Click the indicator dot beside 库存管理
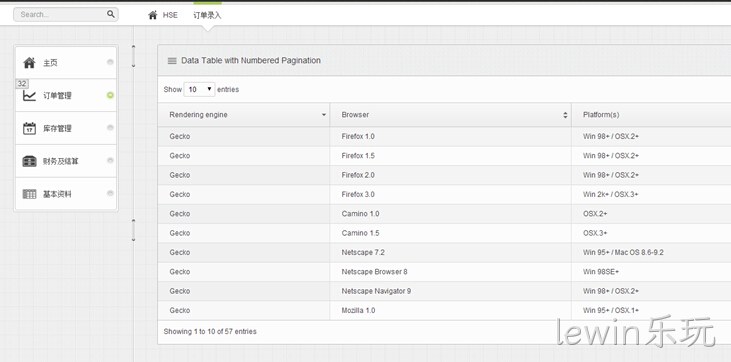The image size is (731, 362). pos(110,128)
